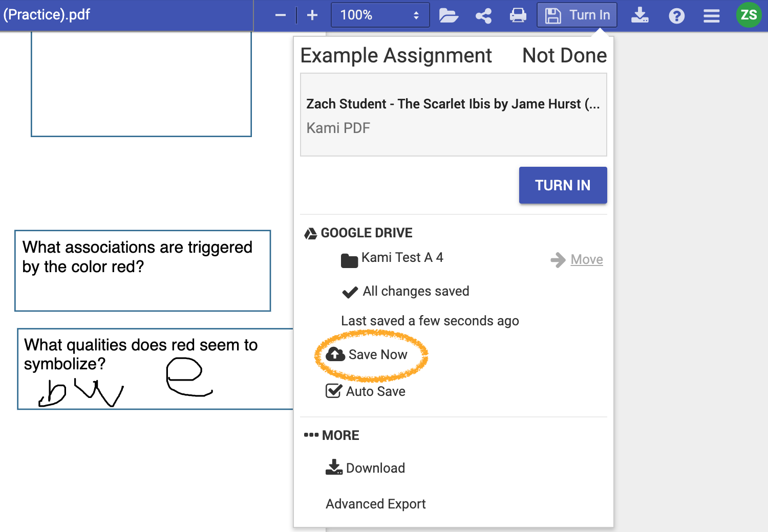Click the download icon in top toolbar
This screenshot has width=768, height=532.
639,15
